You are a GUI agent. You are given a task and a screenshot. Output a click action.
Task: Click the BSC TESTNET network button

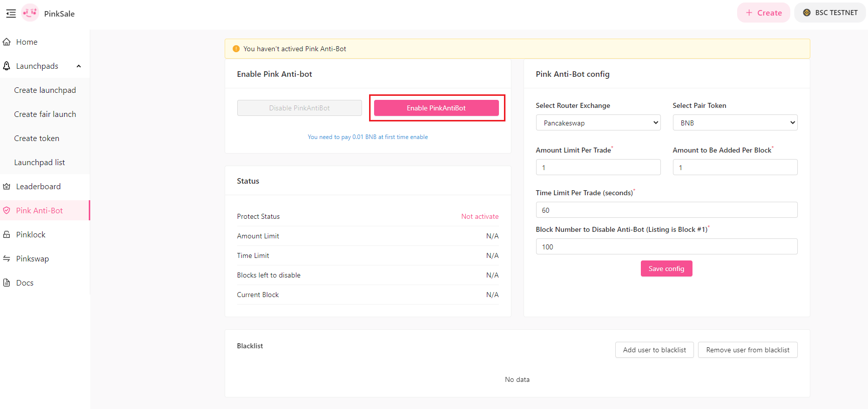830,13
